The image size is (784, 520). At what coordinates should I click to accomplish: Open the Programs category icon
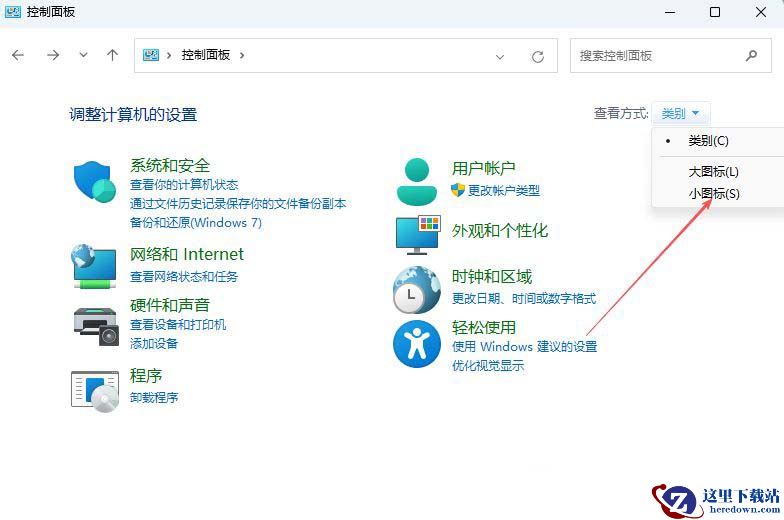tap(95, 389)
